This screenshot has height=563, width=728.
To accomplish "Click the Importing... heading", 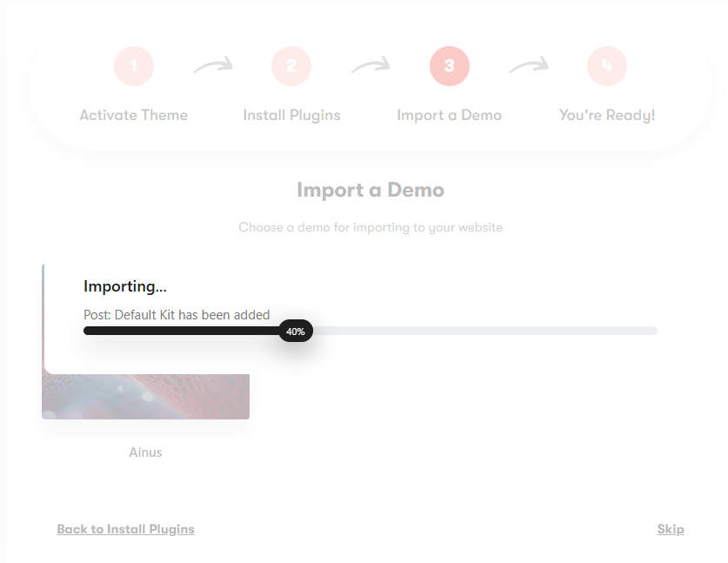I will (x=125, y=286).
